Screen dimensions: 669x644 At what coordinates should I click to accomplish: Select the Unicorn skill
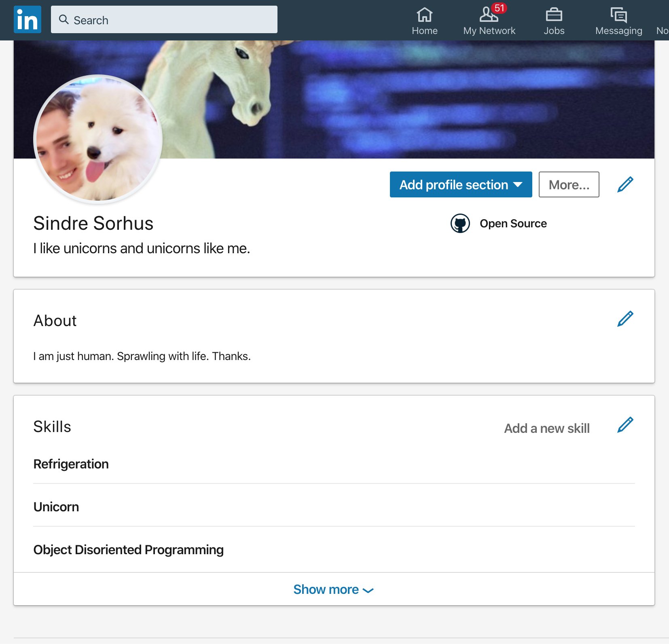pos(56,506)
